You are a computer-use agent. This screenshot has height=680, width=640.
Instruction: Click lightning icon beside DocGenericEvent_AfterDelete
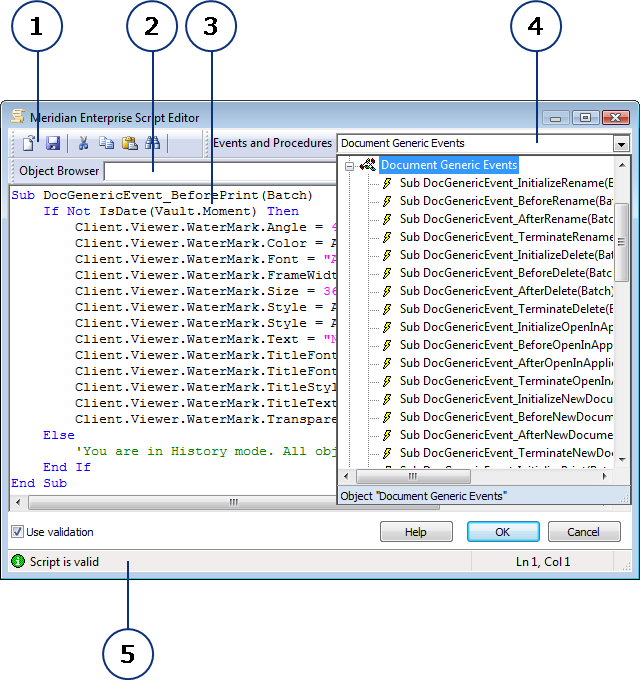click(387, 291)
